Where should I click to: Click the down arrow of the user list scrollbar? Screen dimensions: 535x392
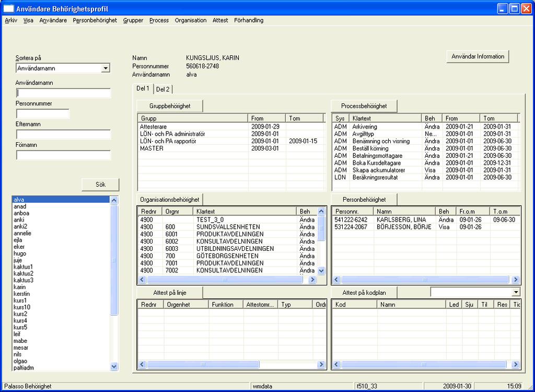pyautogui.click(x=114, y=367)
